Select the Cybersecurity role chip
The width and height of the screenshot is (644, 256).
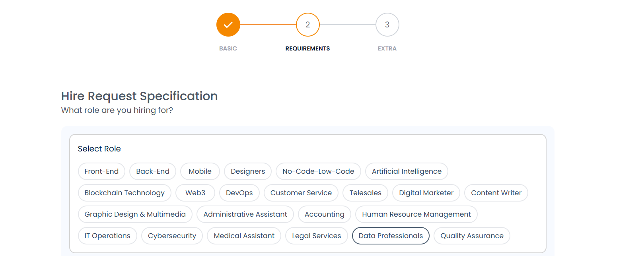pyautogui.click(x=172, y=236)
